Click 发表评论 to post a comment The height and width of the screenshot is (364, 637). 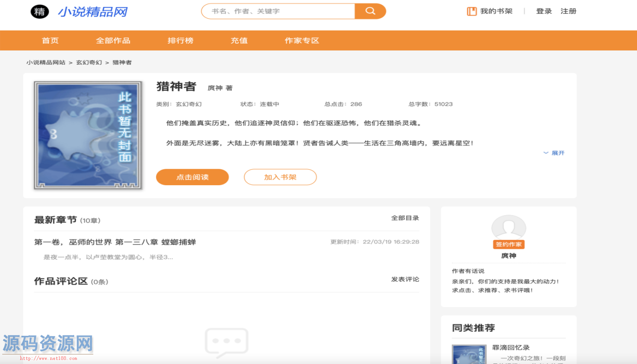405,279
